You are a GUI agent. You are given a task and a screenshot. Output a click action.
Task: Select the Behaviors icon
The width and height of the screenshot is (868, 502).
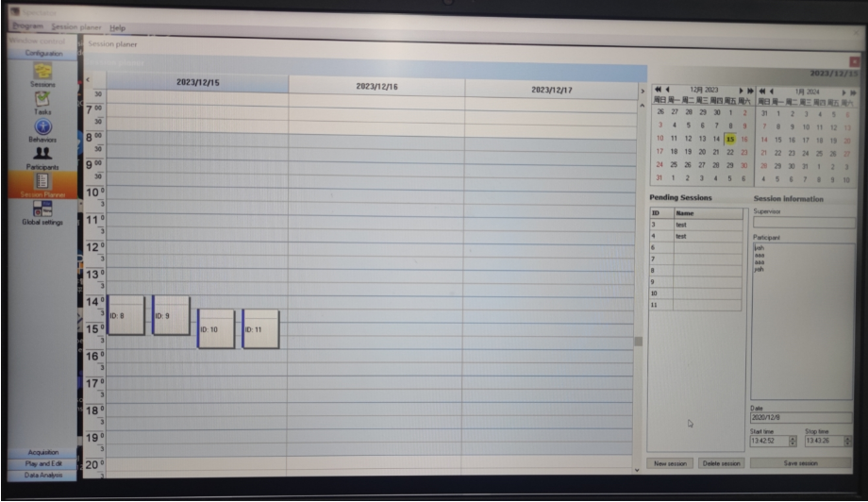[x=42, y=127]
